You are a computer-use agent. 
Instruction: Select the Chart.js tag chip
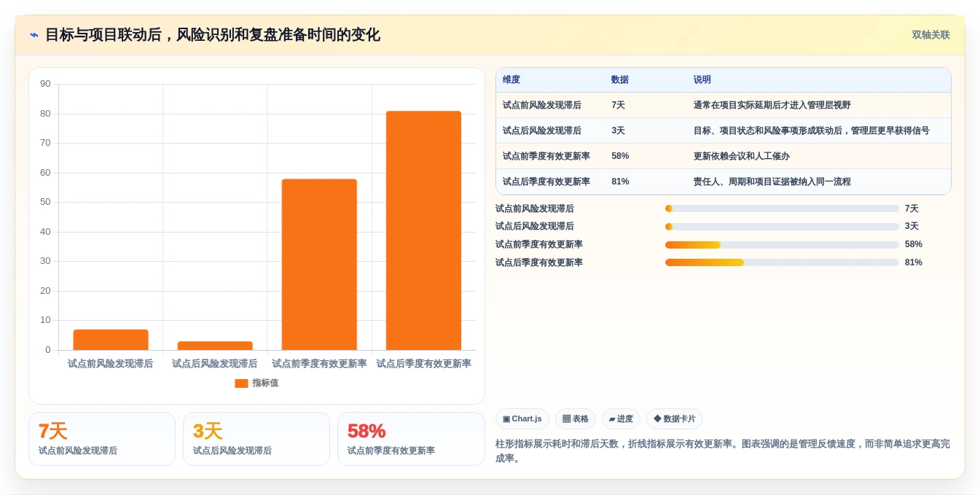[522, 419]
